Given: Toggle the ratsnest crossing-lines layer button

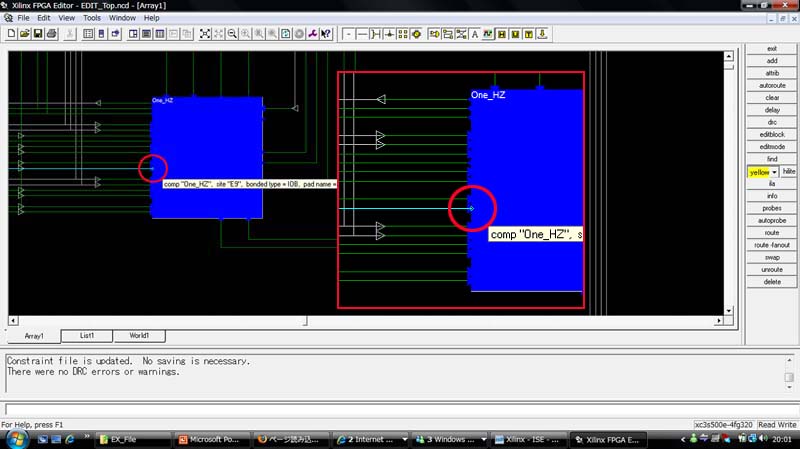Looking at the screenshot, I should (x=461, y=34).
